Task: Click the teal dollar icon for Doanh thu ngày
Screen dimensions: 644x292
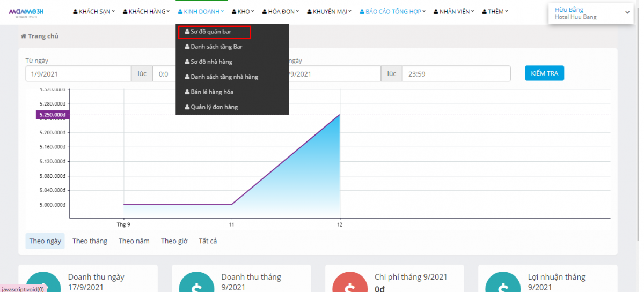Action: pos(43,282)
